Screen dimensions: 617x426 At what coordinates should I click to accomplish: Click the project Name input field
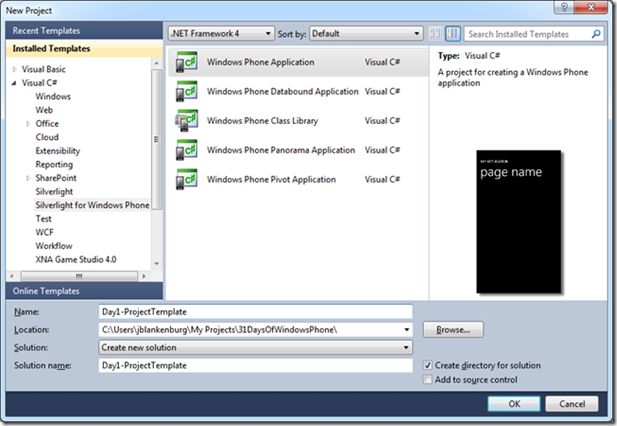click(x=255, y=312)
